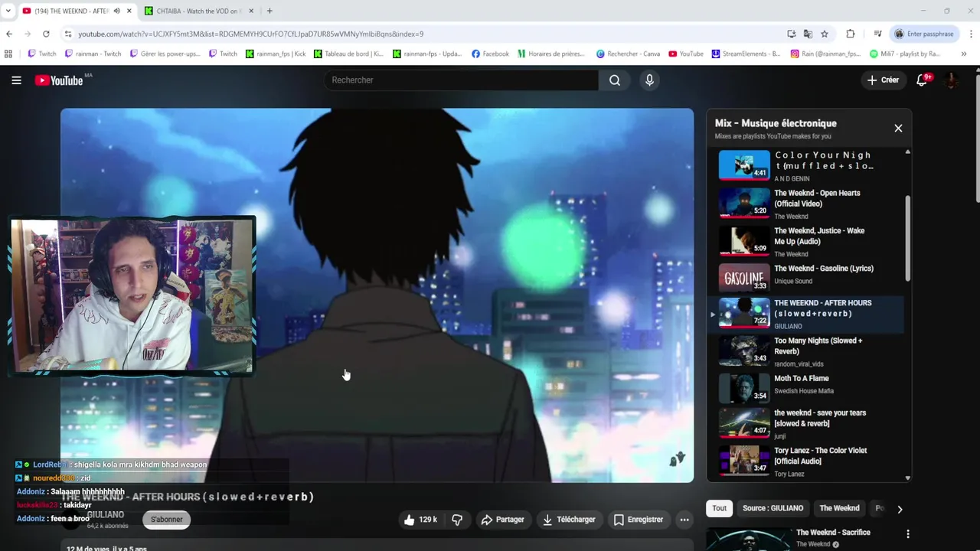Switch to the CHTAIBA Kick tab
The height and width of the screenshot is (551, 980).
click(199, 11)
